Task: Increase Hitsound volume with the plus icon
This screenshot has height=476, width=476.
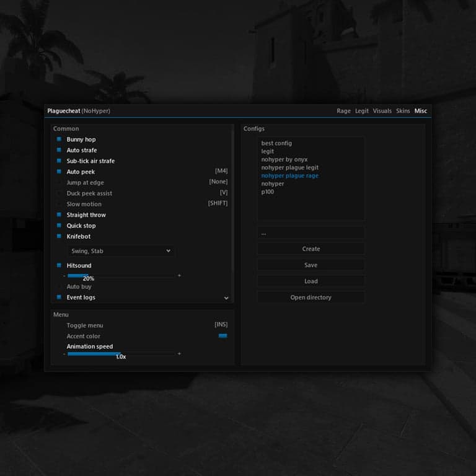Action: [179, 276]
